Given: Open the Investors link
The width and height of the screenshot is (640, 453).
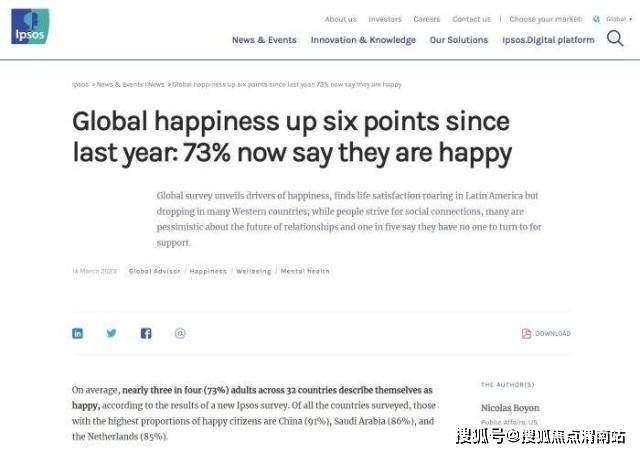Looking at the screenshot, I should point(385,19).
